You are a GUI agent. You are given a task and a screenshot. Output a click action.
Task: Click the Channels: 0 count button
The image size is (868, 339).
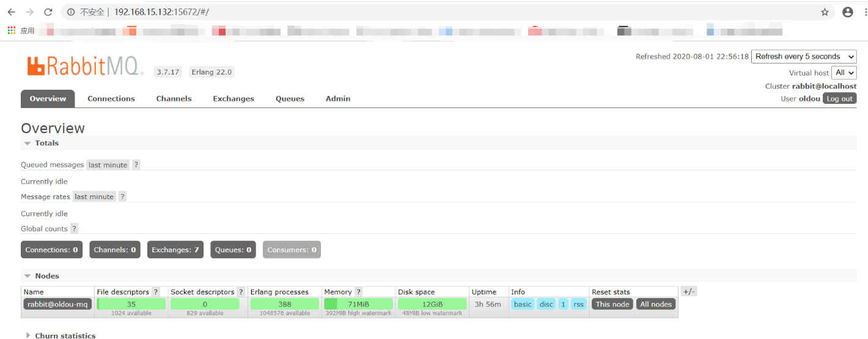click(x=115, y=250)
